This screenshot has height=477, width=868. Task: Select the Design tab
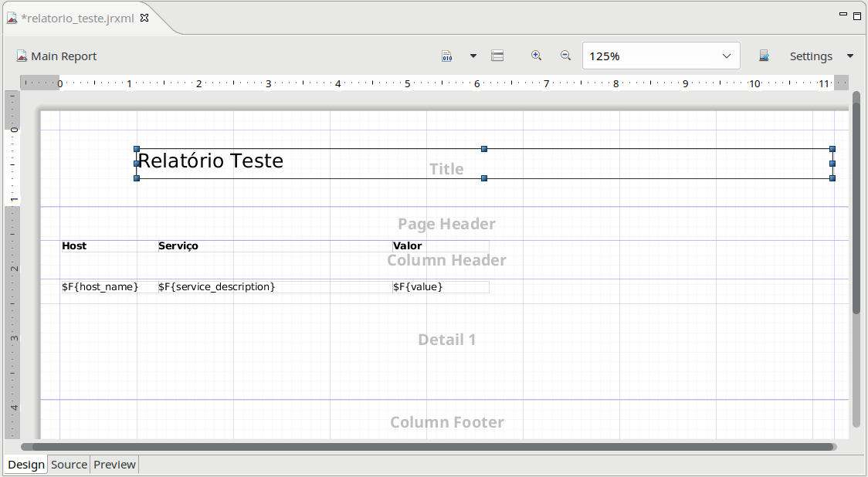coord(26,465)
